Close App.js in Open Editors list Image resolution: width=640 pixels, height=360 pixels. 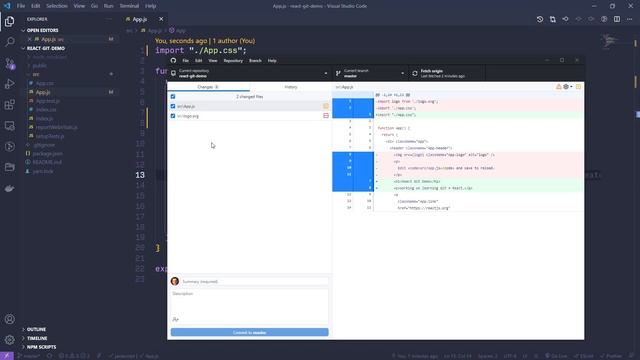[x=29, y=39]
